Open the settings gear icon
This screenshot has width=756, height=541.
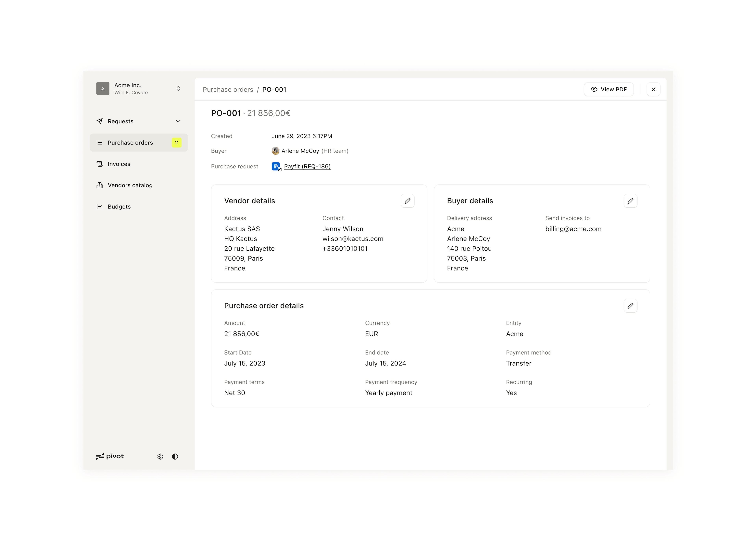pyautogui.click(x=160, y=456)
